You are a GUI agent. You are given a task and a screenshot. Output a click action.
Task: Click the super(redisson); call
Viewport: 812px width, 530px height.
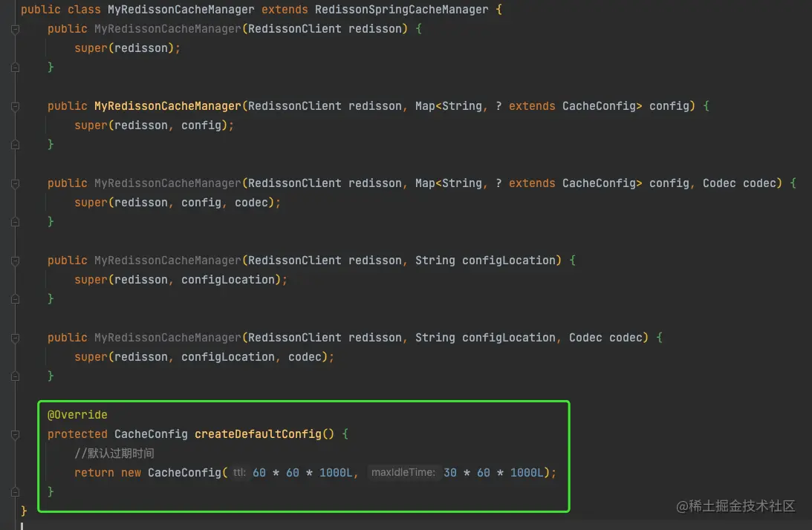pyautogui.click(x=127, y=48)
